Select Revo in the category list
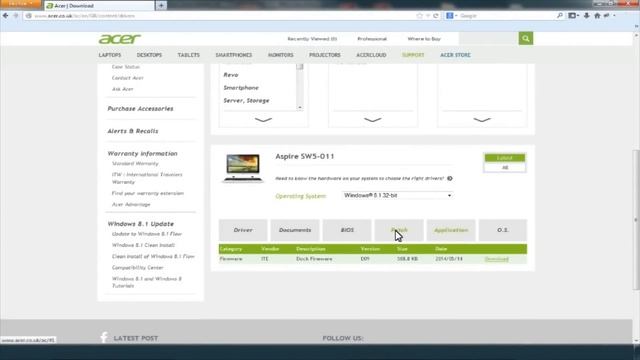 [231, 75]
